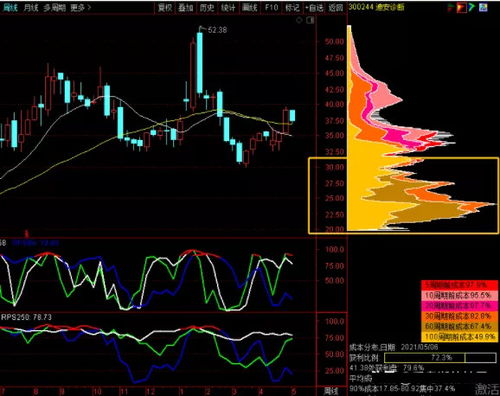The height and width of the screenshot is (396, 500).
Task: Click the 返回 back button
Action: 335,8
